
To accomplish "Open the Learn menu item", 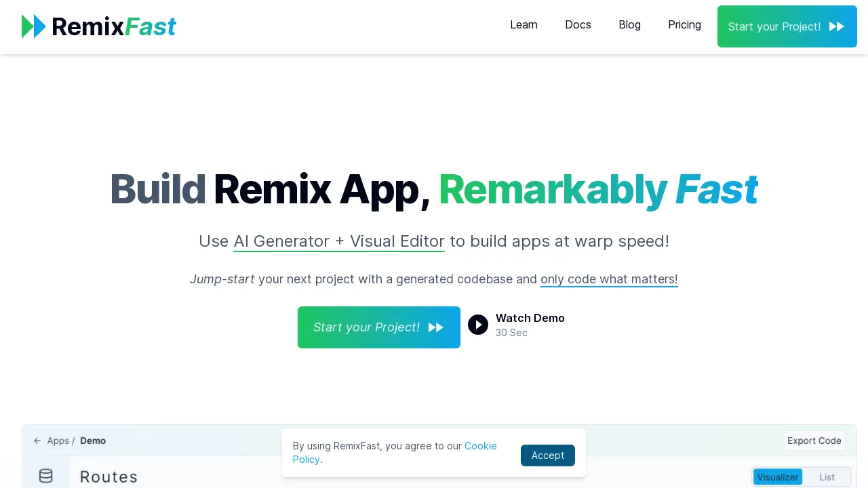I will coord(524,25).
